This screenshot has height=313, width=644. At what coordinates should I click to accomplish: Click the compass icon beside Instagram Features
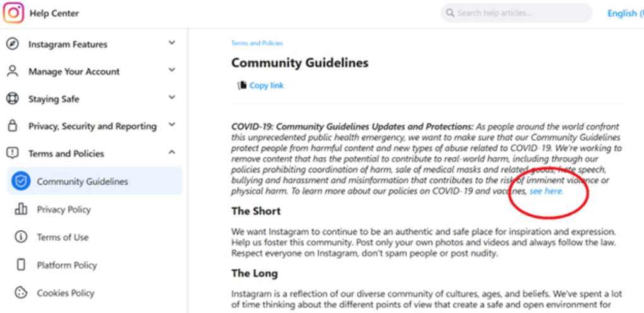tap(13, 44)
